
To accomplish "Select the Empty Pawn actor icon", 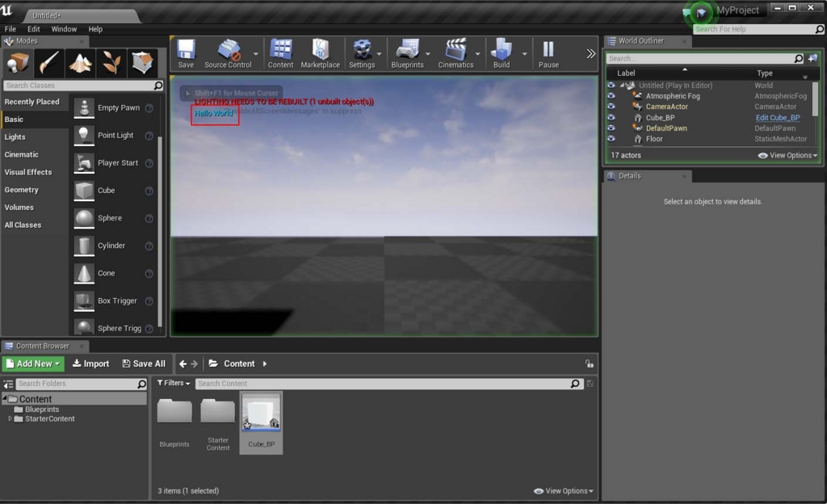I will tap(84, 107).
